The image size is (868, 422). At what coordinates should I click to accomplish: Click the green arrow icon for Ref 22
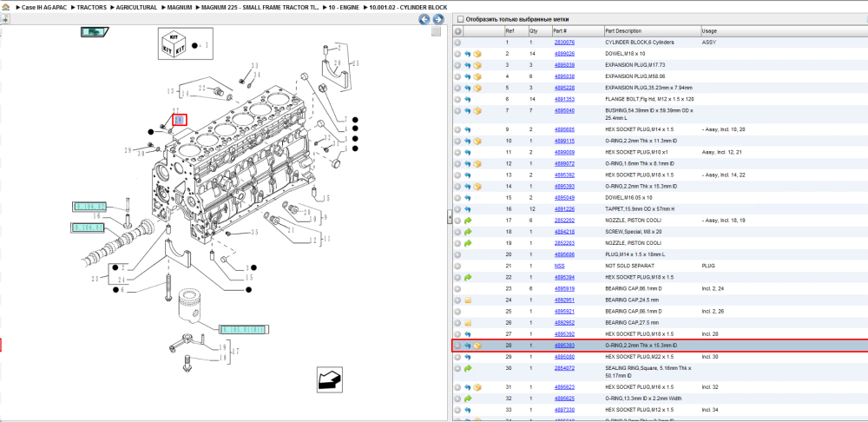[x=467, y=277]
